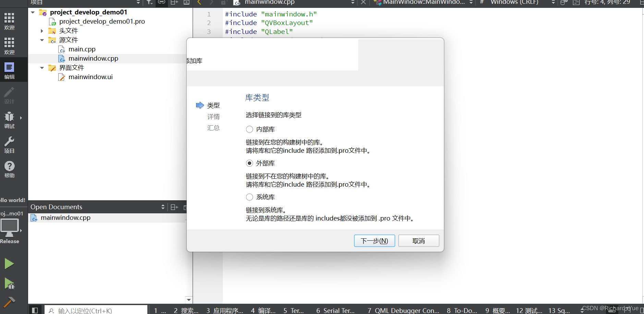Navigate back with the yellow arrow
644x314 pixels.
tap(199, 2)
